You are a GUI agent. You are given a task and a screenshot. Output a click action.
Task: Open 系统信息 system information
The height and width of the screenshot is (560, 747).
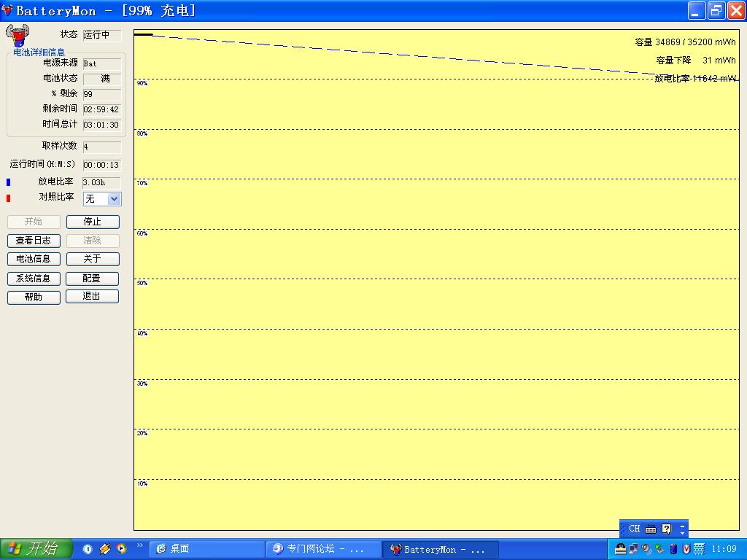tap(34, 279)
